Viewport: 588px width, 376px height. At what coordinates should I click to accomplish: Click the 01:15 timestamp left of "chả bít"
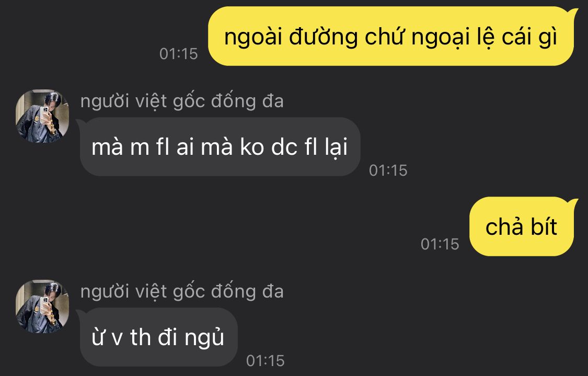(x=440, y=244)
